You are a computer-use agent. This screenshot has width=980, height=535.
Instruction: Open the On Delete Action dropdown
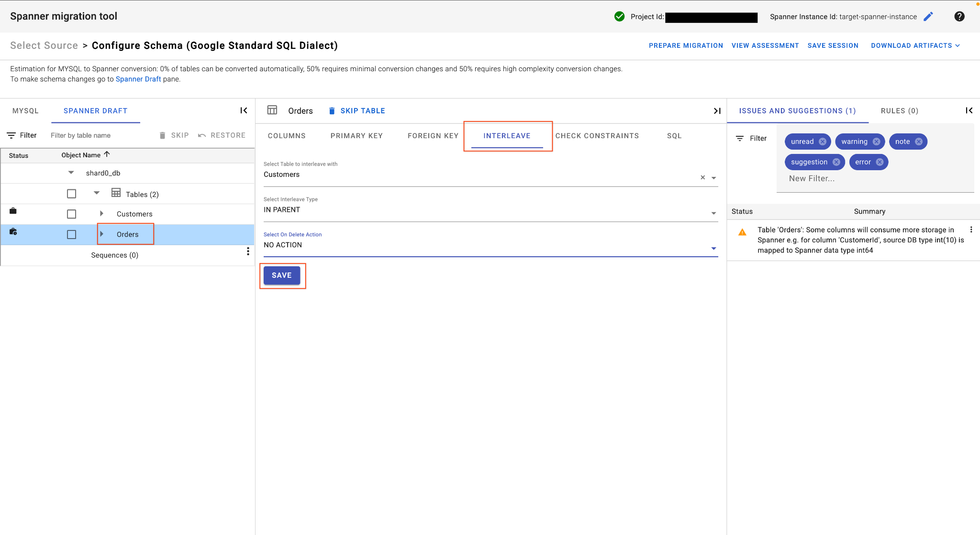(x=490, y=245)
